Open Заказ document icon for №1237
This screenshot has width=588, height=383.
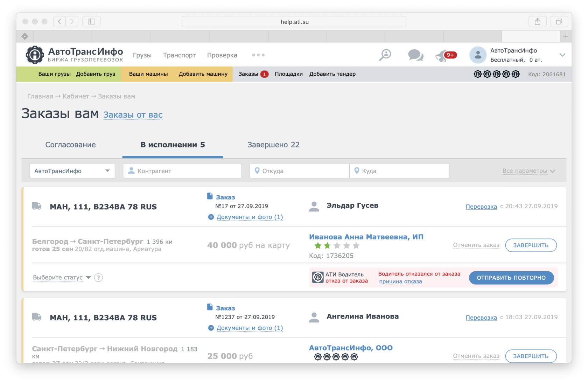pos(210,307)
